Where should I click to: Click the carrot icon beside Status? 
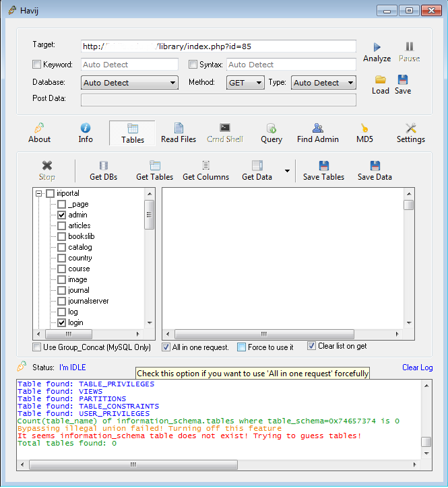(22, 366)
